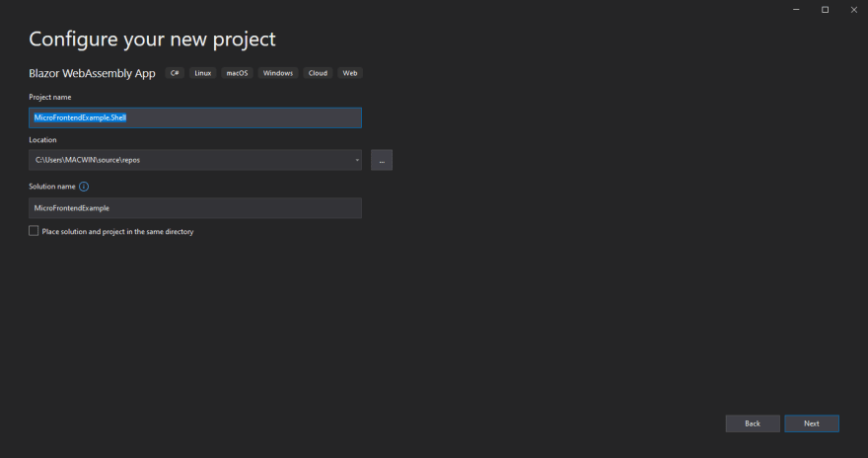Viewport: 868px width, 458px height.
Task: Click the 'Location' label
Action: [42, 140]
